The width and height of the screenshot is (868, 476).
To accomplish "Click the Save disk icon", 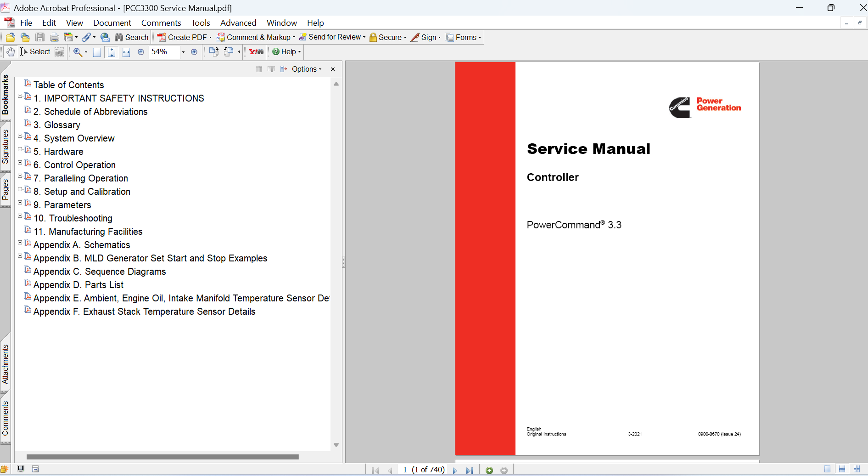I will point(40,37).
